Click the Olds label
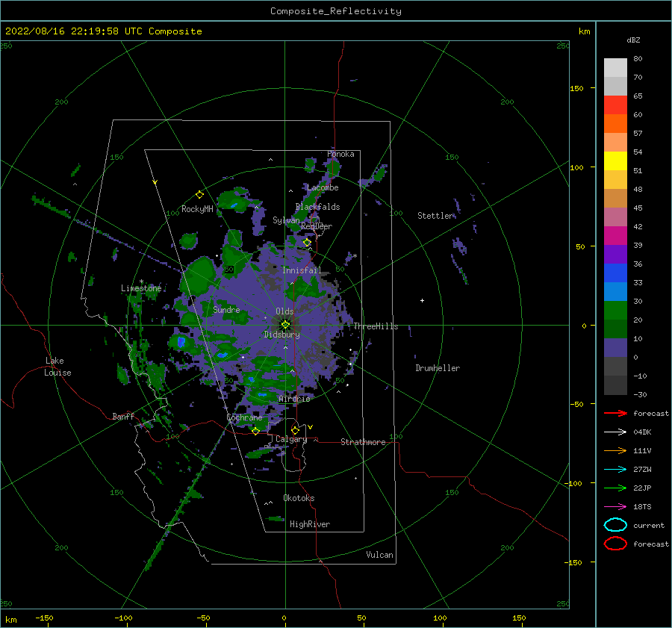The image size is (672, 628). [284, 311]
